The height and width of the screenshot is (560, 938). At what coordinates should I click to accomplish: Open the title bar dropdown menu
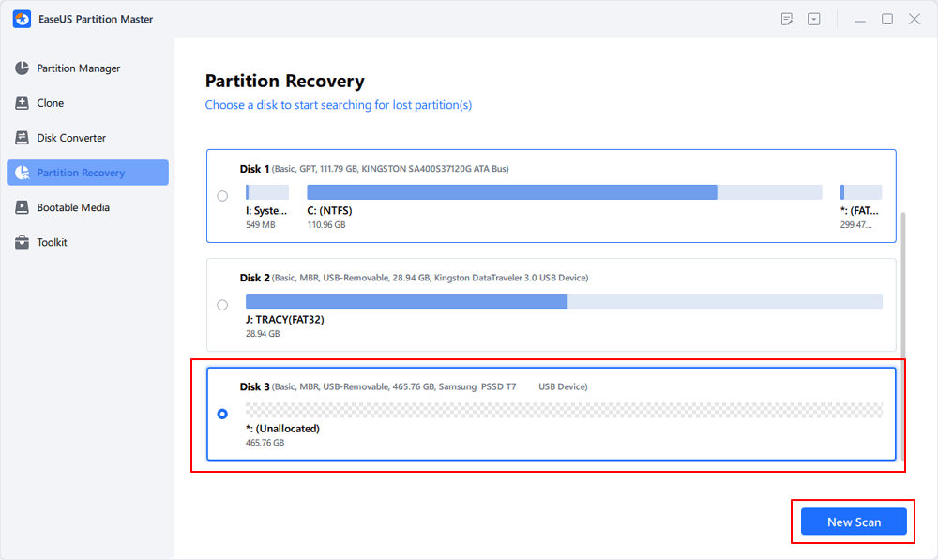(x=814, y=19)
